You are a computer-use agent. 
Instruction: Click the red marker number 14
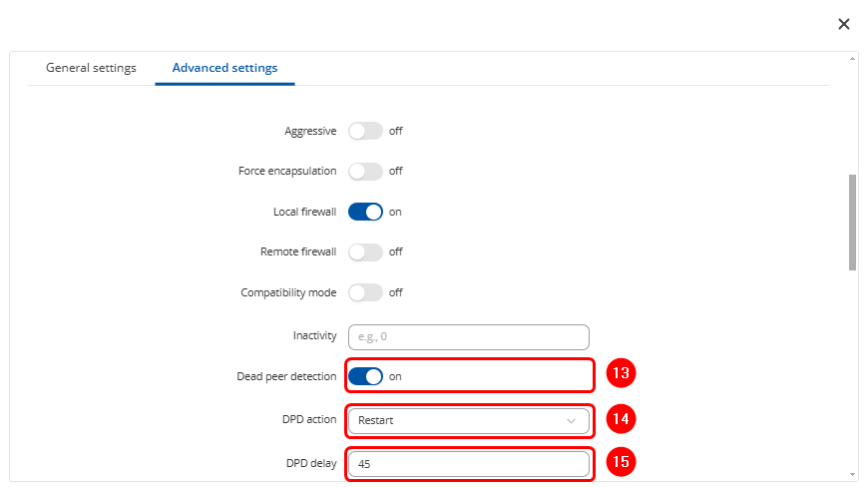(x=621, y=419)
